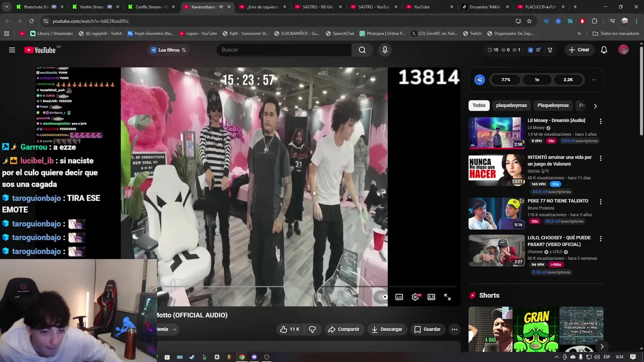Open the Photopea bookmark
This screenshot has height=362, width=644.
click(382, 34)
